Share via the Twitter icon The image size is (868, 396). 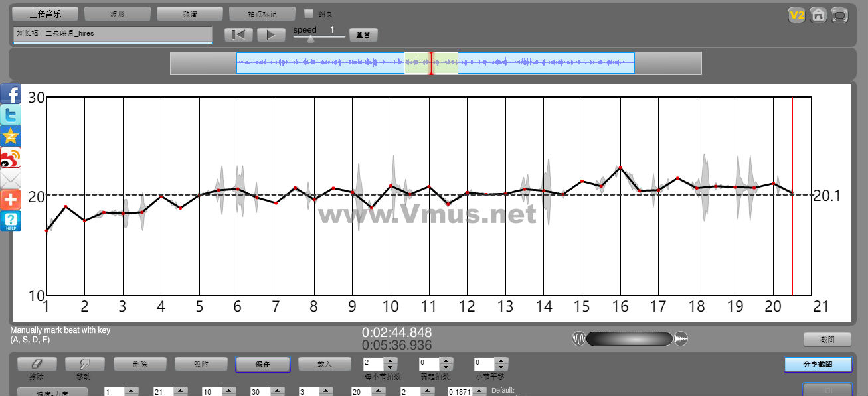pyautogui.click(x=11, y=115)
